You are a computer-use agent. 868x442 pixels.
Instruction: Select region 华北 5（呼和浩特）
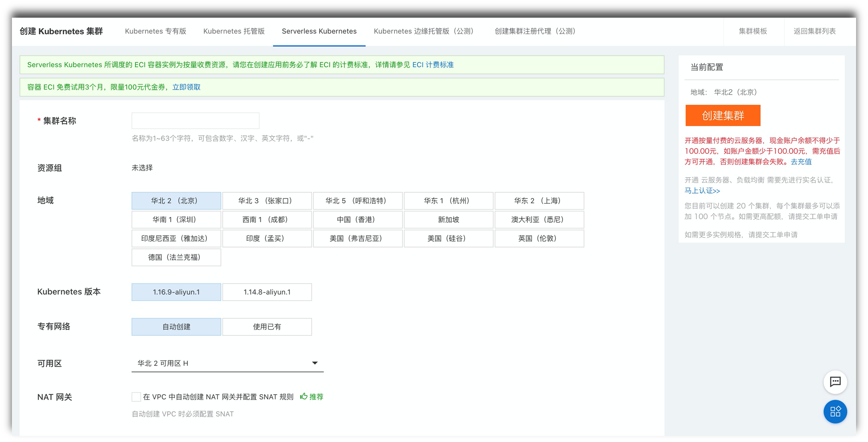[x=358, y=201]
